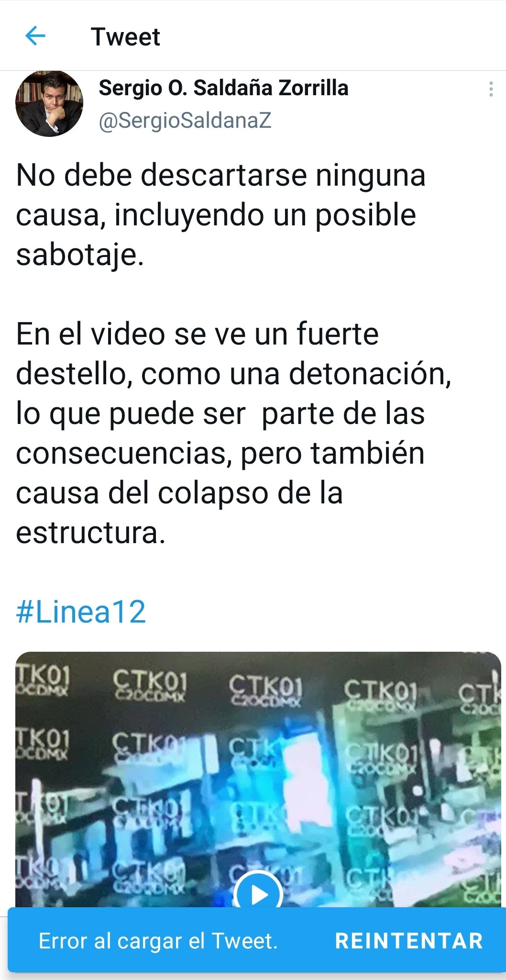
Task: Open the three-dot tweet options menu
Action: [491, 89]
